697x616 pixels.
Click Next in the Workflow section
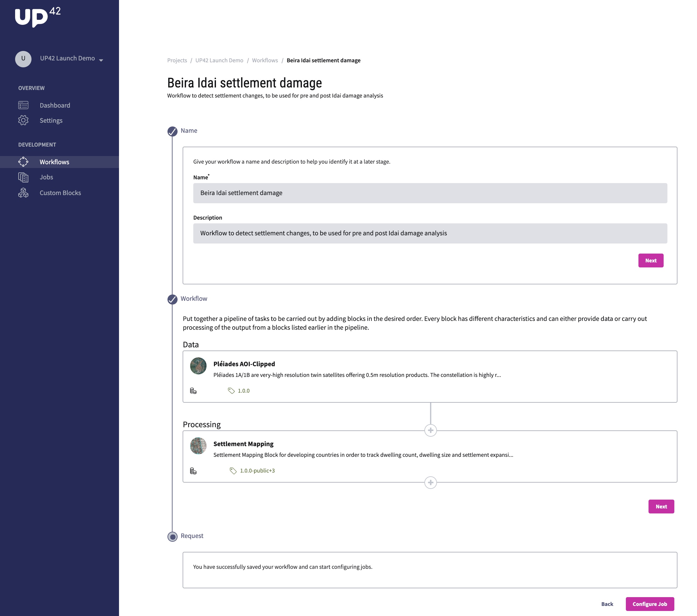pyautogui.click(x=661, y=507)
